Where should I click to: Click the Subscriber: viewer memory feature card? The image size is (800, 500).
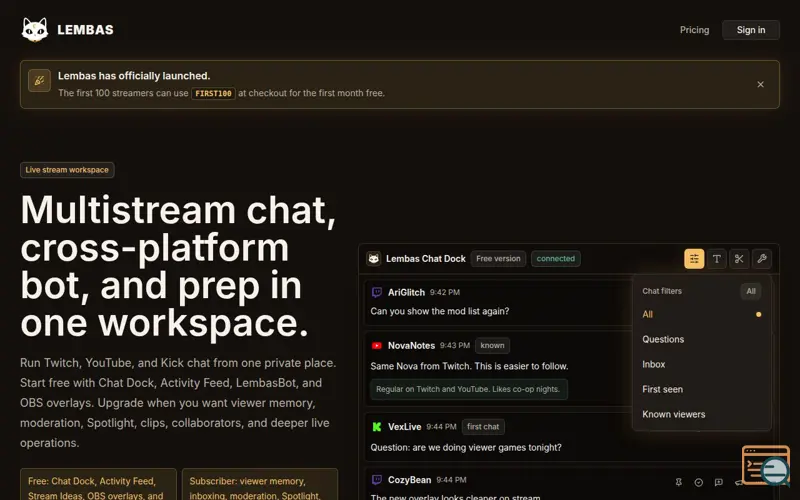(x=260, y=484)
